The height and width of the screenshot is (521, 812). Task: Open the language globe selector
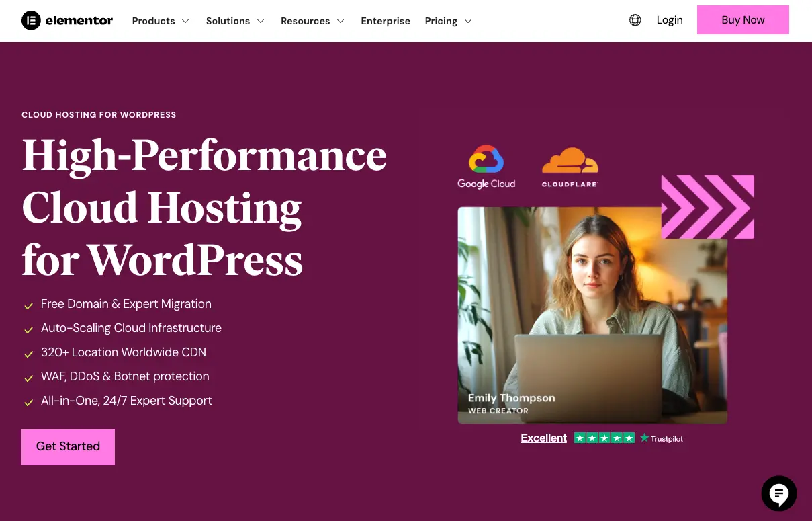pyautogui.click(x=635, y=20)
